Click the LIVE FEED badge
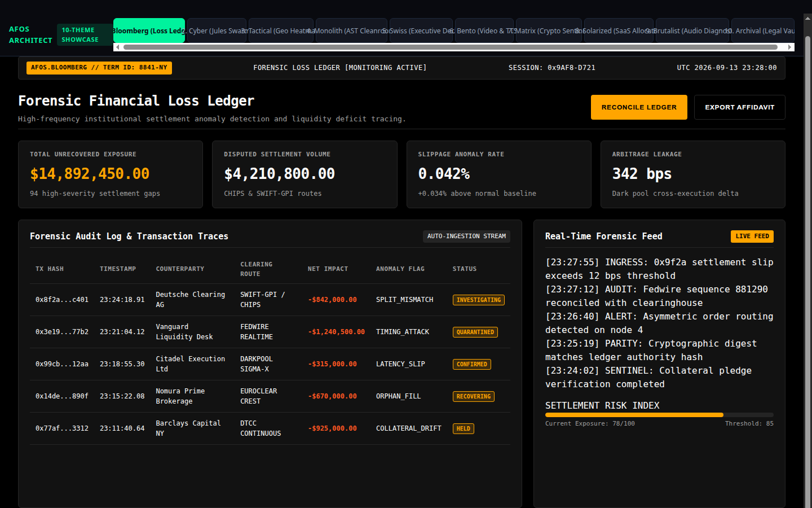This screenshot has height=508, width=812. click(752, 237)
